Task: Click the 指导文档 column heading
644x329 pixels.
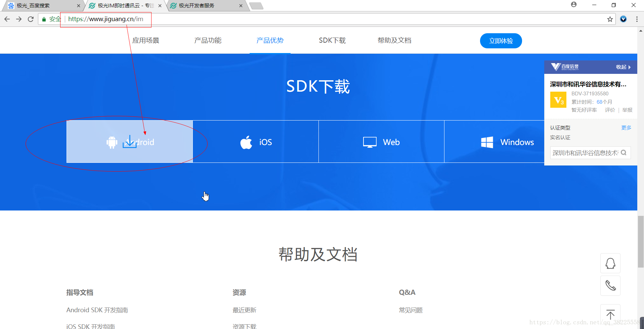Action: coord(80,292)
